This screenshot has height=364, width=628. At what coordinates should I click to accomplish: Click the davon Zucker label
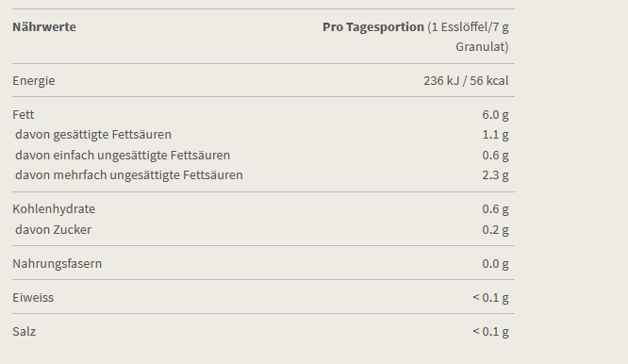[x=53, y=230]
